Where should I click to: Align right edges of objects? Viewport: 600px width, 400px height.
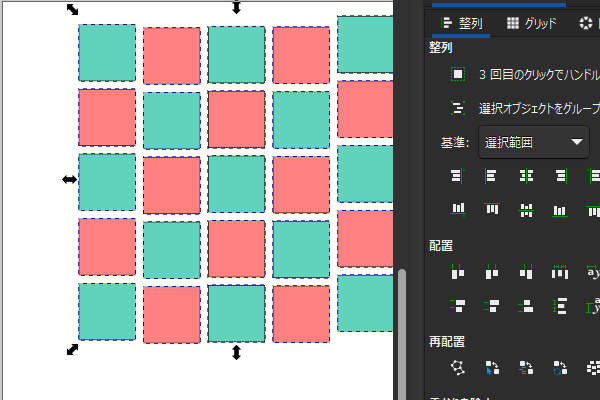pyautogui.click(x=560, y=176)
